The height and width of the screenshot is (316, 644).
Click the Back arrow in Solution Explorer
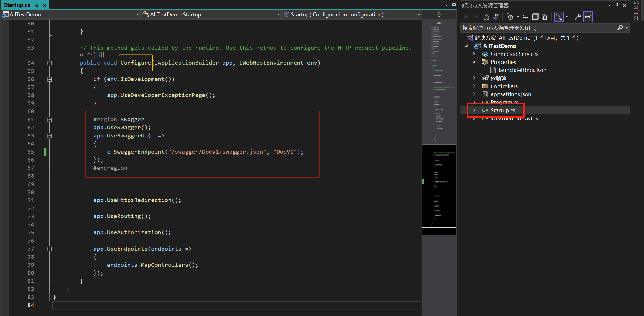click(x=467, y=17)
